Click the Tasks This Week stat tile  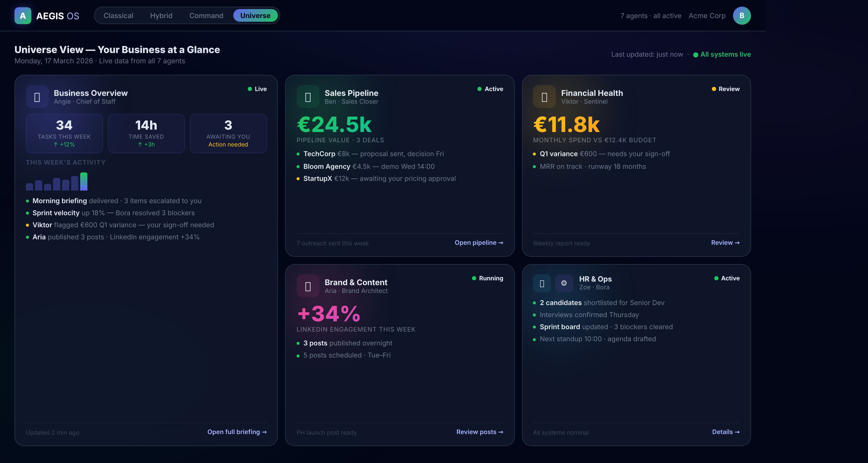(x=64, y=134)
